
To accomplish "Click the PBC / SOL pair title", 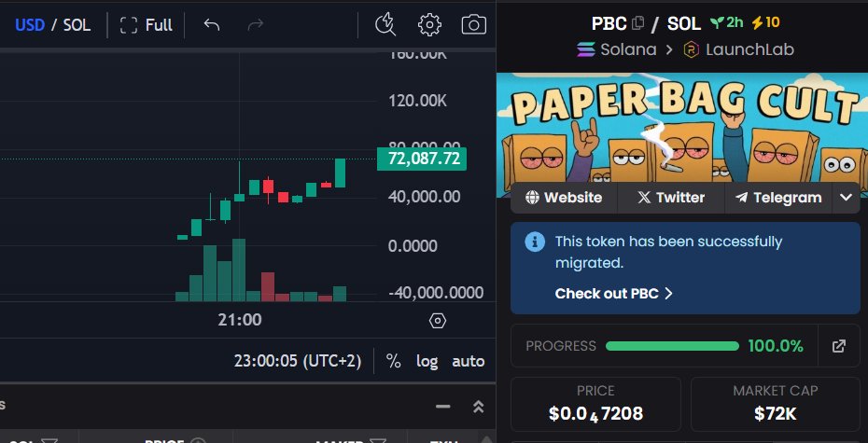I will pyautogui.click(x=646, y=23).
